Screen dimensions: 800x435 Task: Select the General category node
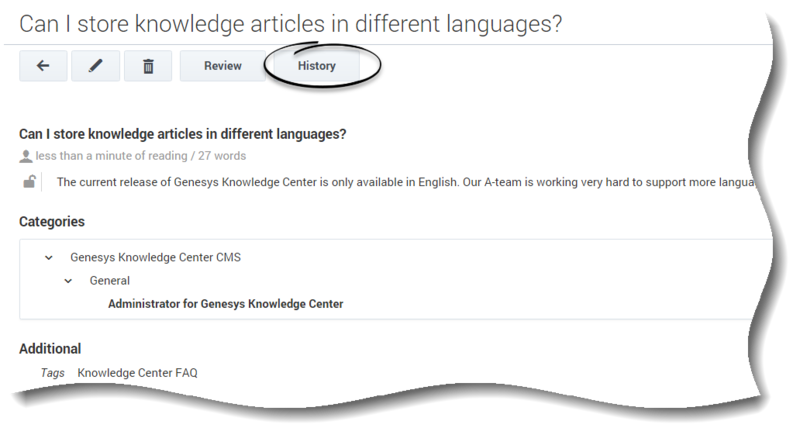point(110,280)
